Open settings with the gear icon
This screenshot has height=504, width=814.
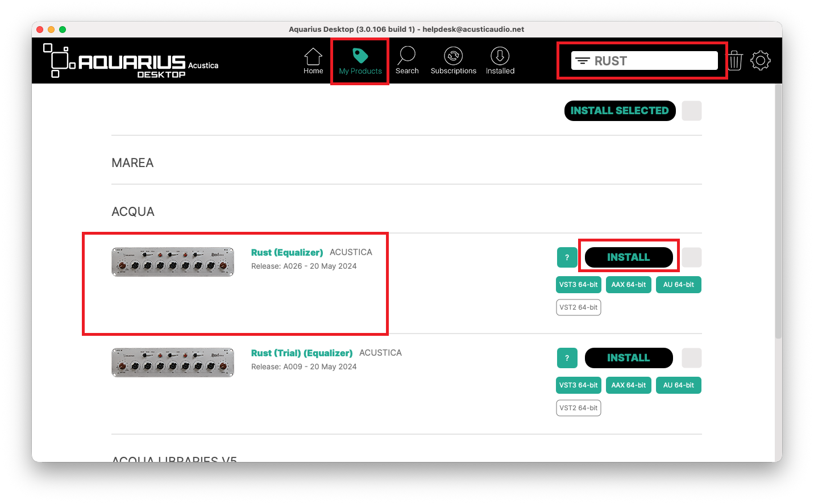pos(761,60)
